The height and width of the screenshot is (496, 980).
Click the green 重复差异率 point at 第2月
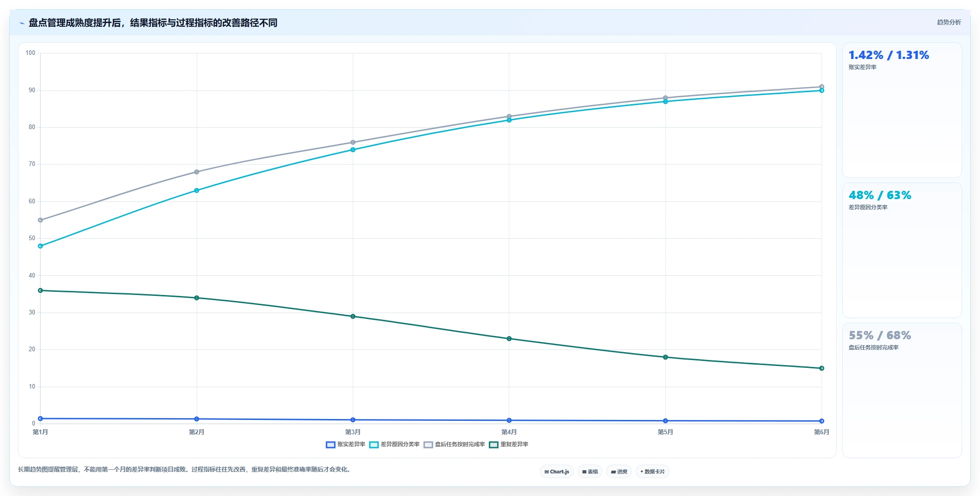click(x=197, y=298)
